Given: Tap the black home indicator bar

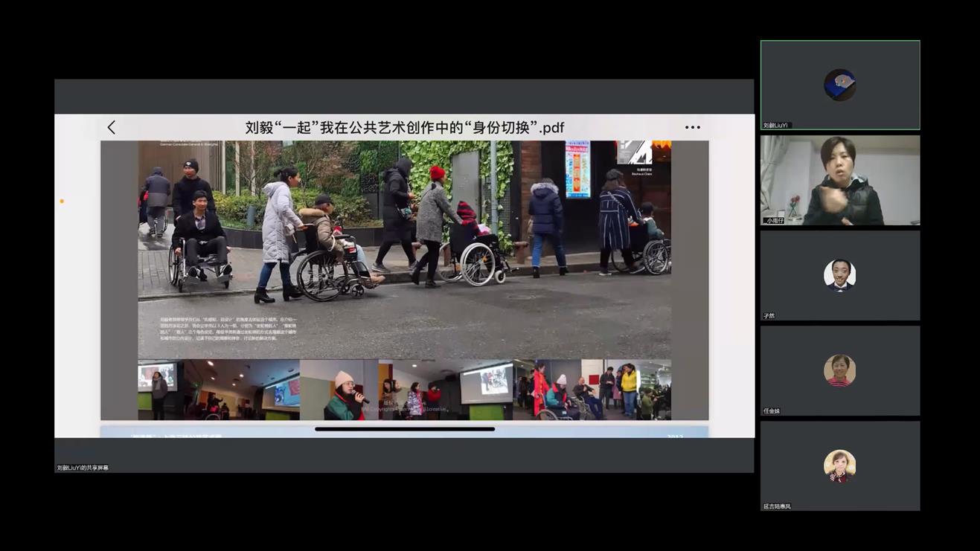Looking at the screenshot, I should tap(405, 429).
